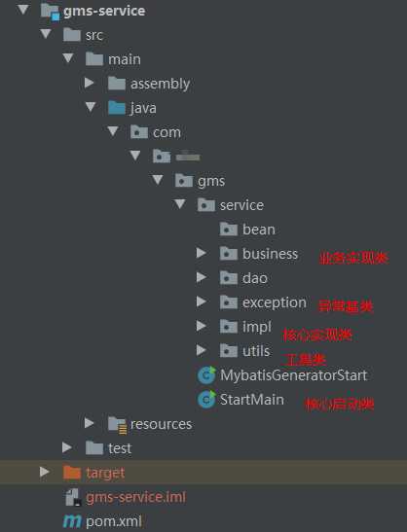Select the utils package

click(x=256, y=351)
